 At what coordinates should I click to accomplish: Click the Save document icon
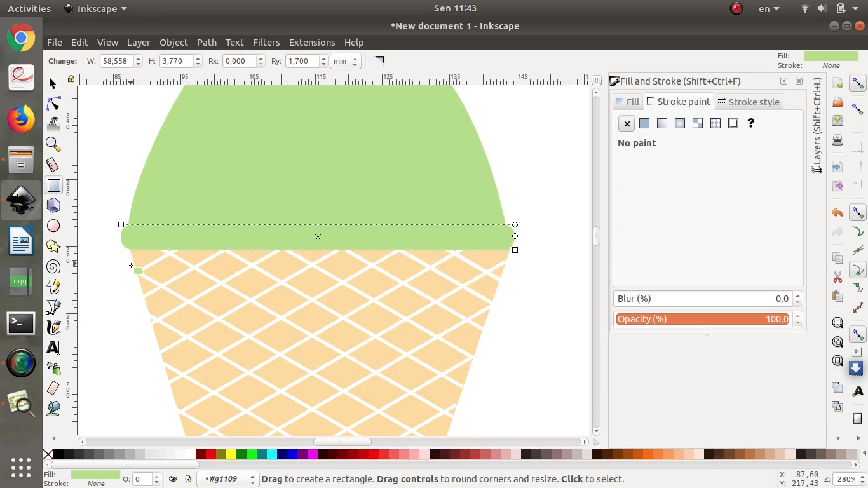[x=837, y=120]
